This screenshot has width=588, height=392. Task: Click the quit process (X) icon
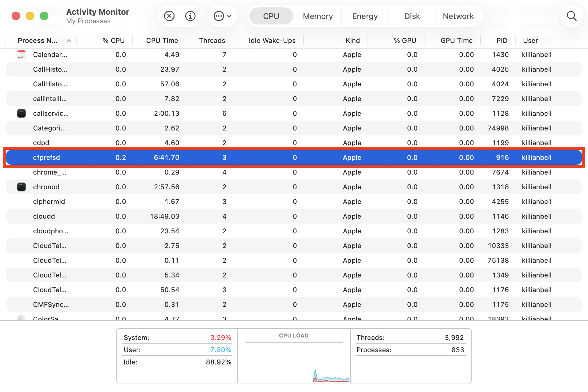coord(169,16)
